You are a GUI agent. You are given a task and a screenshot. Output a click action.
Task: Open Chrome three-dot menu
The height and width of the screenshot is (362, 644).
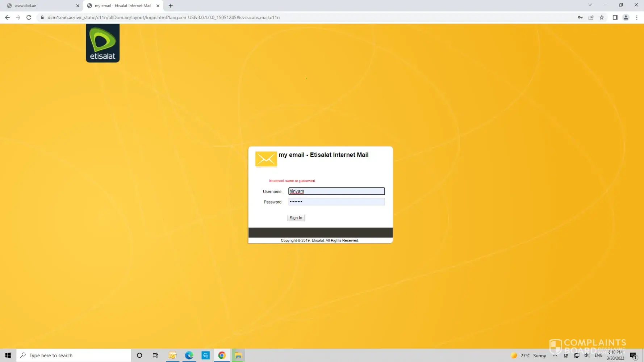coord(637,17)
